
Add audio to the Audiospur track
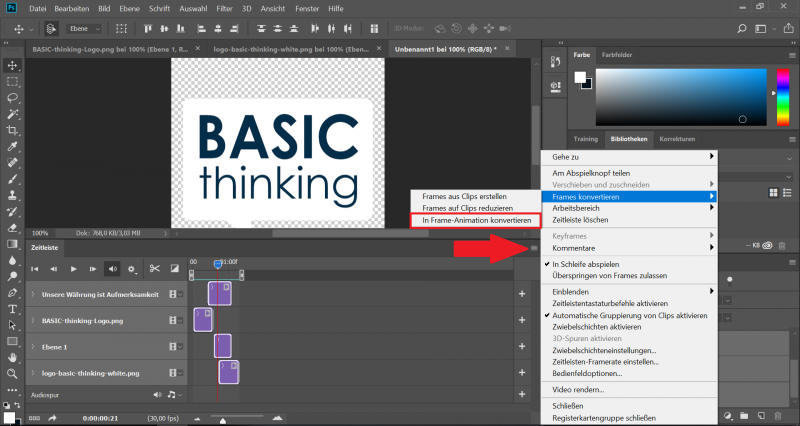click(x=522, y=394)
